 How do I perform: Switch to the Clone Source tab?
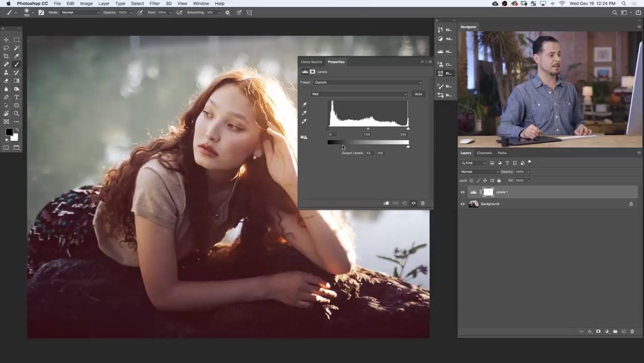click(x=311, y=62)
